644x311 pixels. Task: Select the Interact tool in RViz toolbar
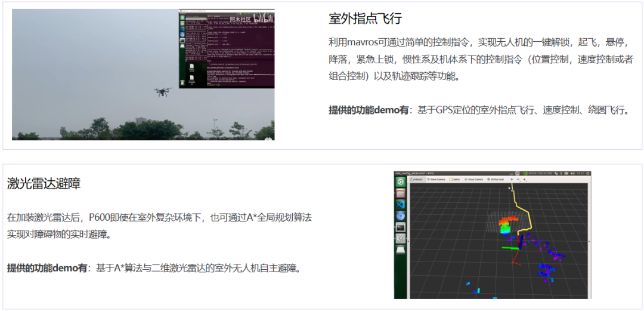[x=418, y=179]
